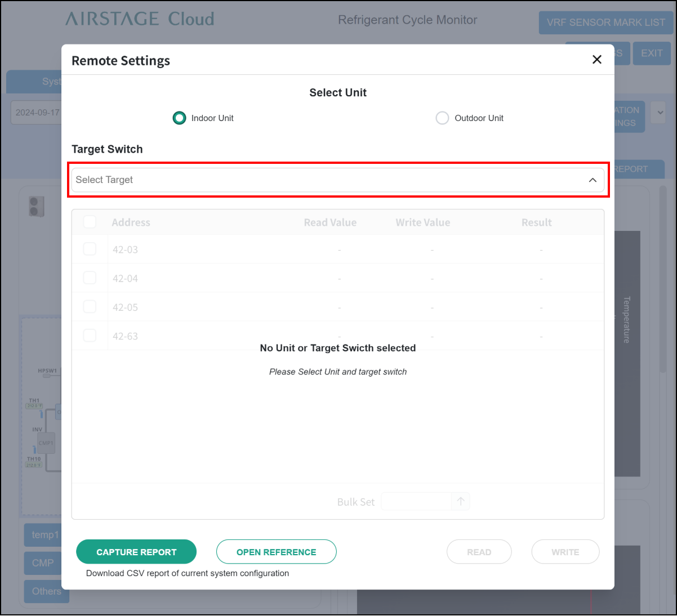This screenshot has height=616, width=677.
Task: Tick the checkbox for address 42-05
Action: pyautogui.click(x=90, y=307)
